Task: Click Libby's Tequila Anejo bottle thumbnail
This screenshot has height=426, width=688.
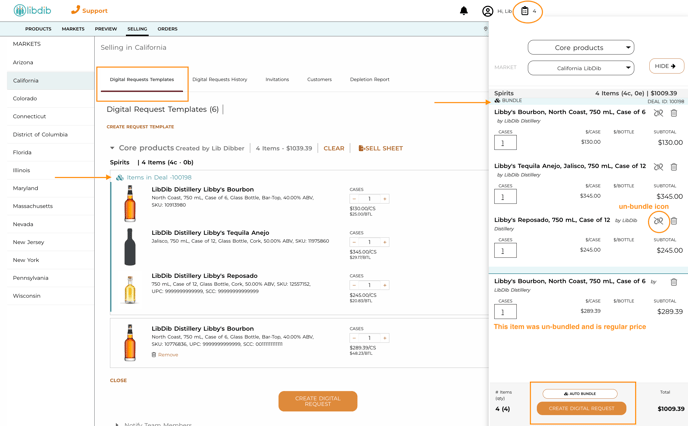Action: (x=130, y=247)
